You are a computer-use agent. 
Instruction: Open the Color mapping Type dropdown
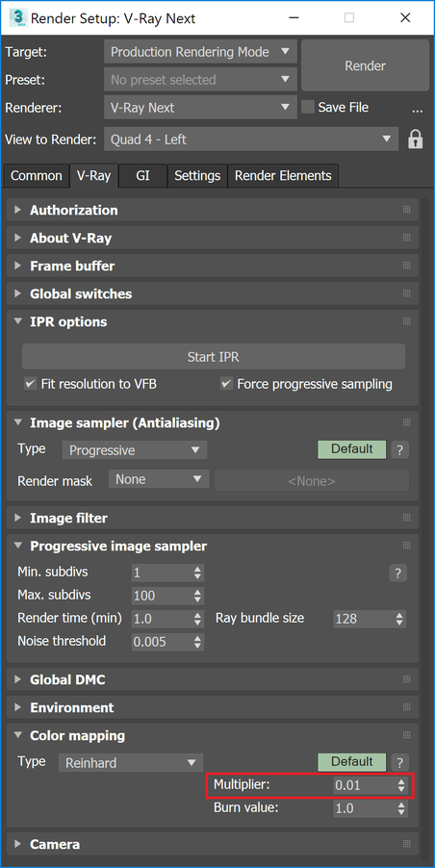131,762
